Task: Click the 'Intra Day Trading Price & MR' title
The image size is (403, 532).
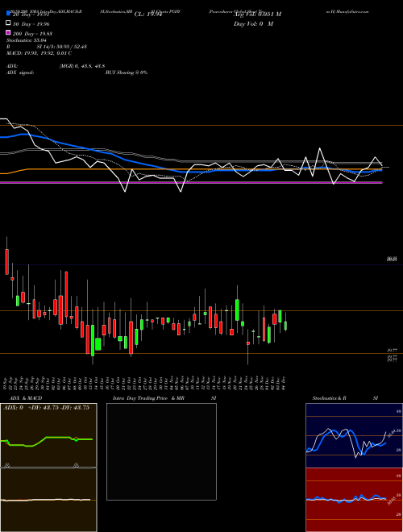Action: tap(148, 398)
